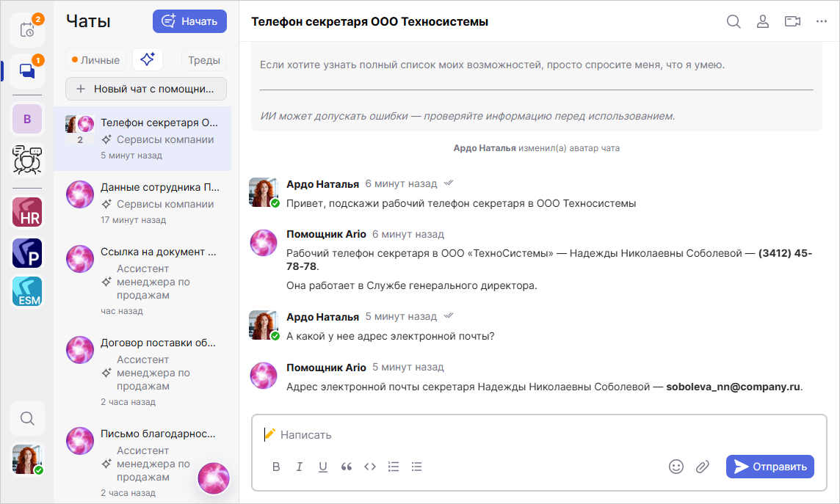
Task: Toggle italic text formatting
Action: (300, 467)
